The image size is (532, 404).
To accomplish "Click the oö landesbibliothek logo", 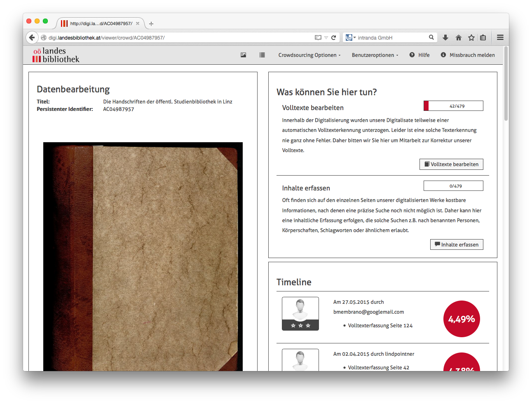I will pos(56,55).
